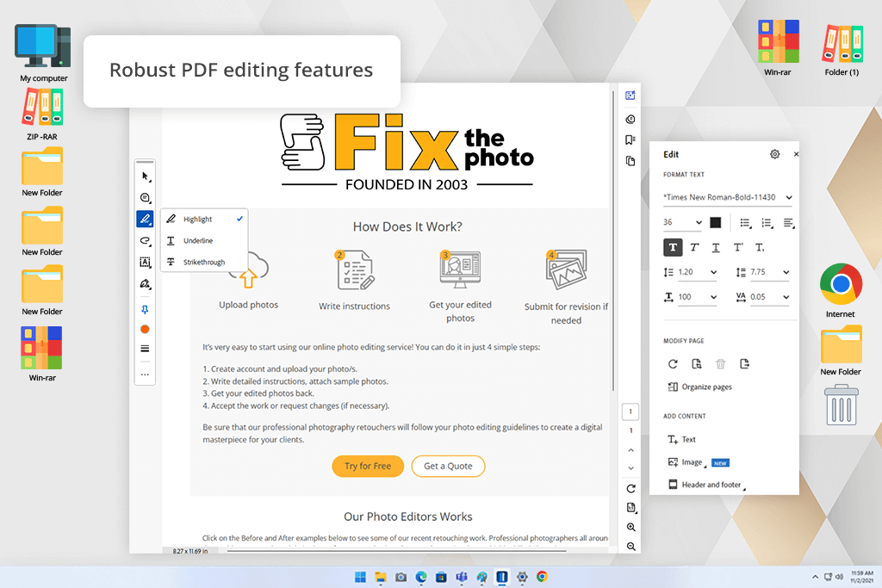Screen dimensions: 882x588
Task: Add Image content
Action: click(686, 462)
